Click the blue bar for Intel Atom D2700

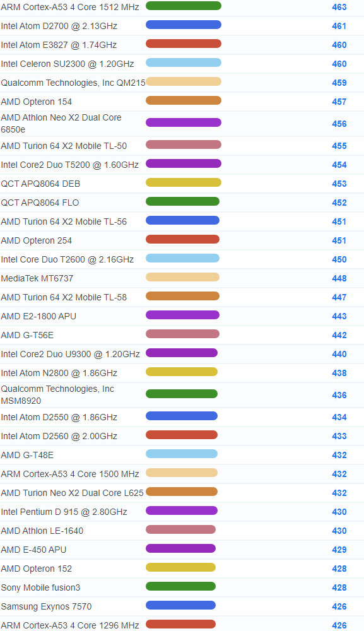(184, 25)
